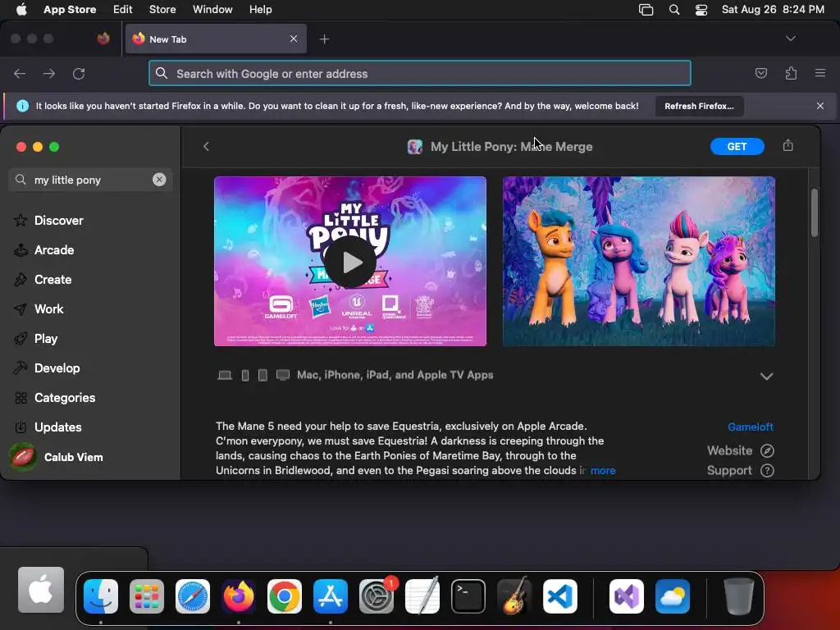Open GarageBand from the Dock
The width and height of the screenshot is (840, 630).
(x=514, y=596)
